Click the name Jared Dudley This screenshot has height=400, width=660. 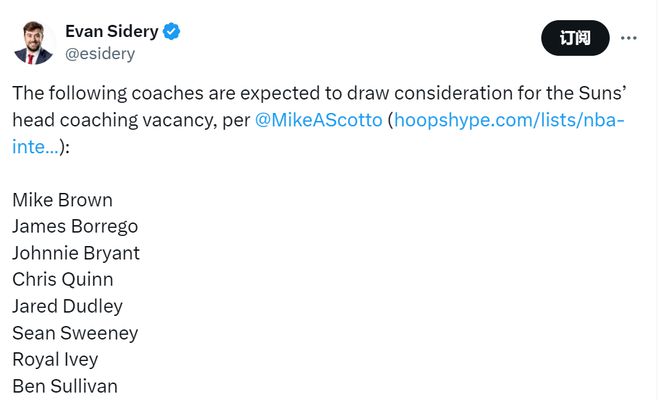tap(67, 306)
